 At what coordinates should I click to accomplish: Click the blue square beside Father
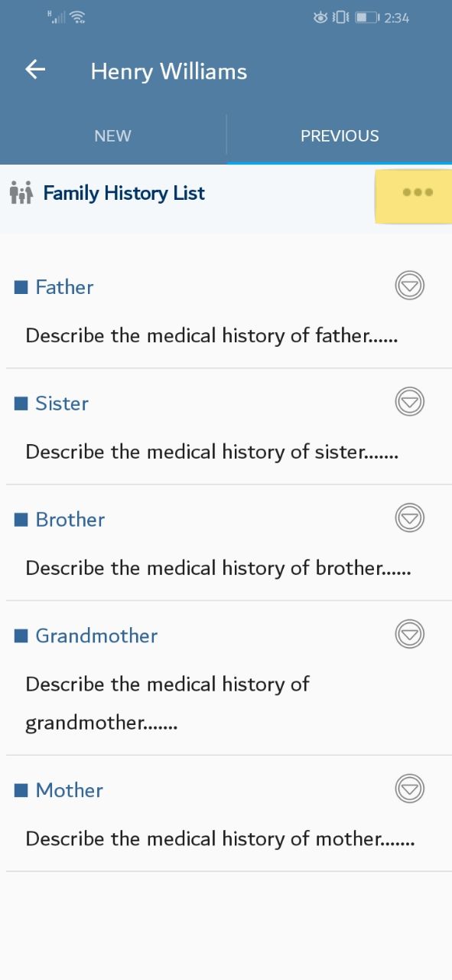21,287
